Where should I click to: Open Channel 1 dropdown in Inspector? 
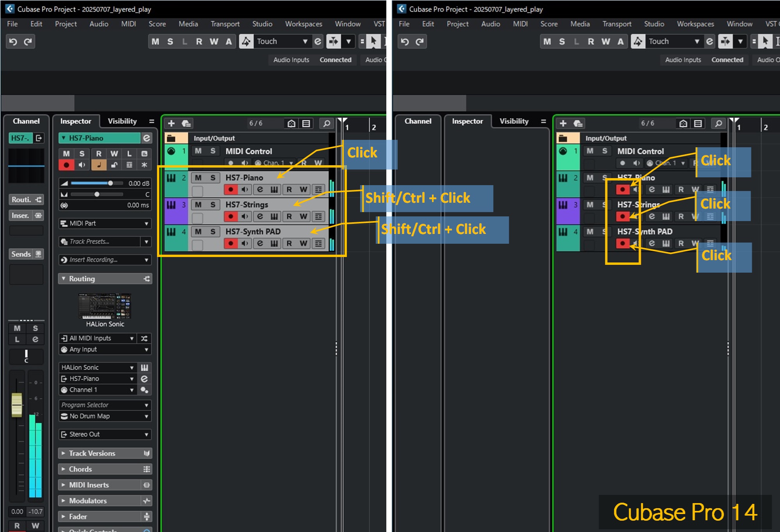tap(98, 390)
